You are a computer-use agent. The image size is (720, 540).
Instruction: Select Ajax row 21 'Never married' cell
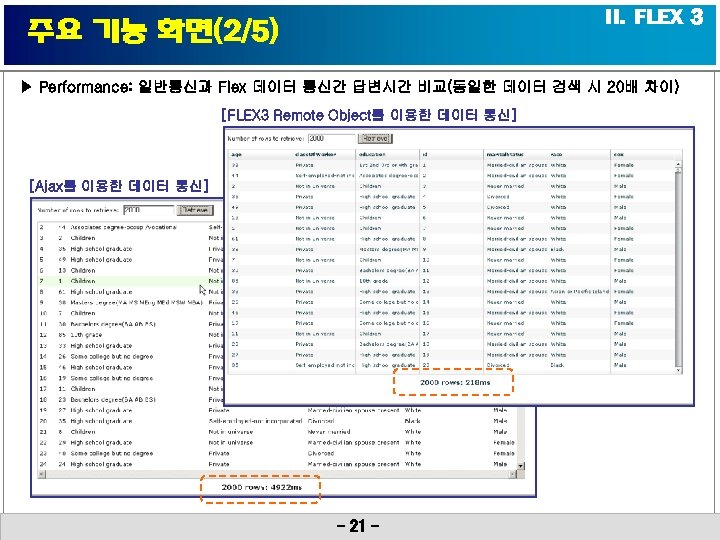click(329, 432)
